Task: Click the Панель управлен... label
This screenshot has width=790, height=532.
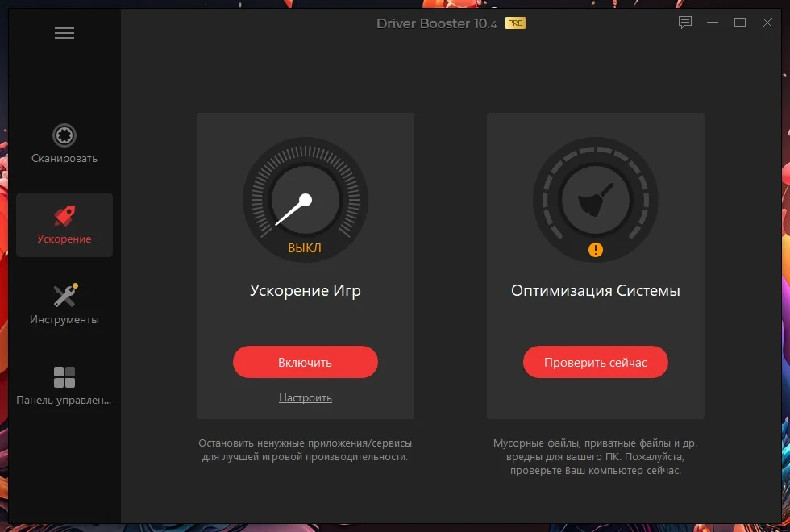Action: coord(64,400)
